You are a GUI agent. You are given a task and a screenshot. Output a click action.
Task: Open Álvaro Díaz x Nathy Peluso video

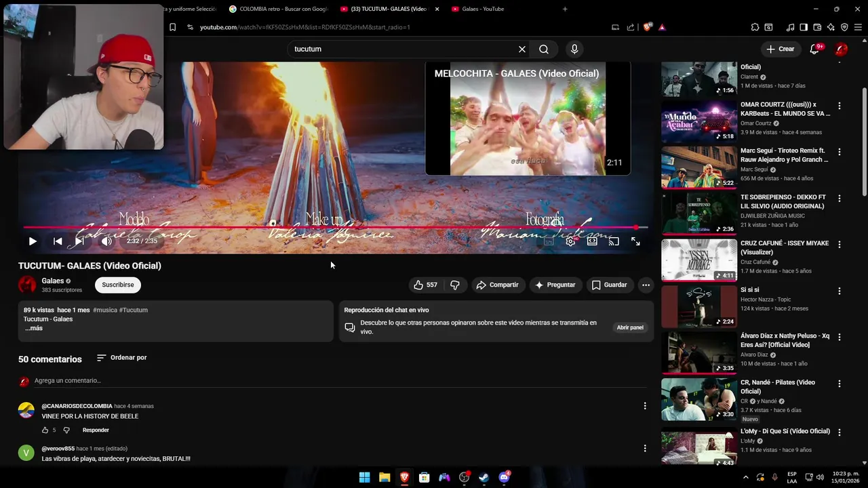coord(698,352)
